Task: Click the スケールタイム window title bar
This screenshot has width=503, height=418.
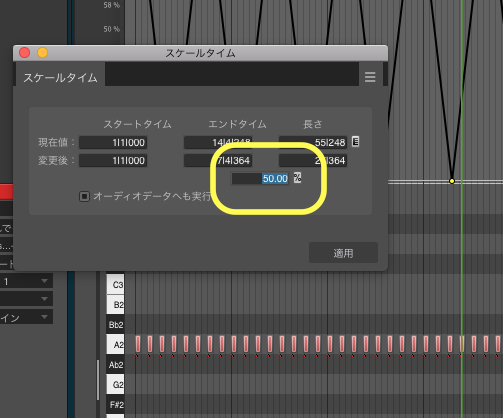Action: [x=200, y=53]
